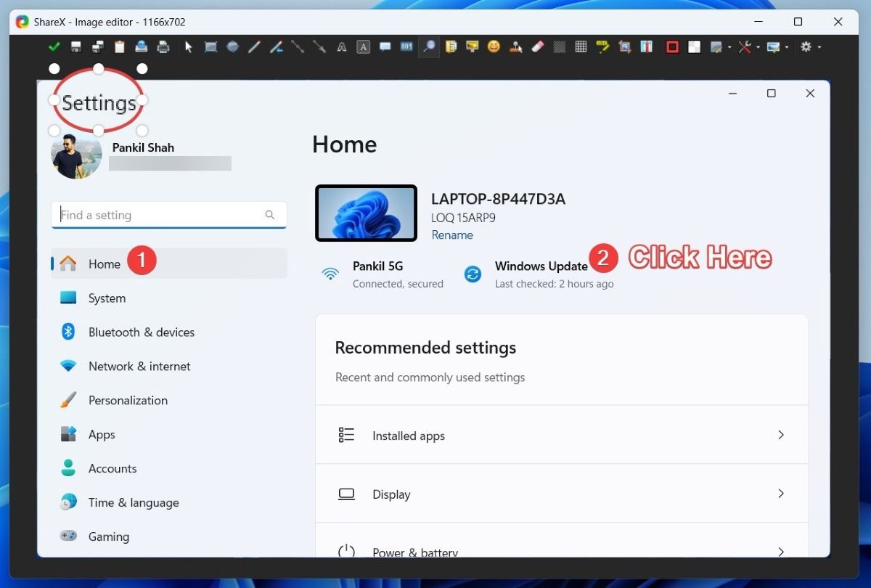Select the Crop image tool

624,46
